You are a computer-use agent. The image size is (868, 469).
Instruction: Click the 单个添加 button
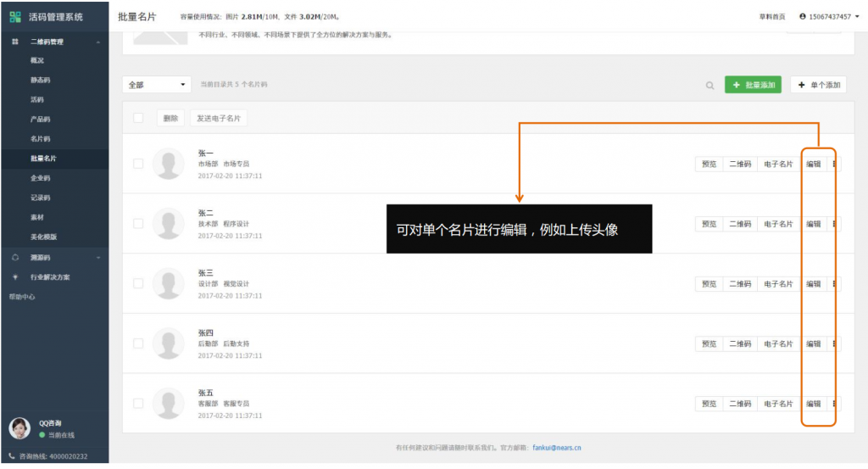tap(818, 85)
